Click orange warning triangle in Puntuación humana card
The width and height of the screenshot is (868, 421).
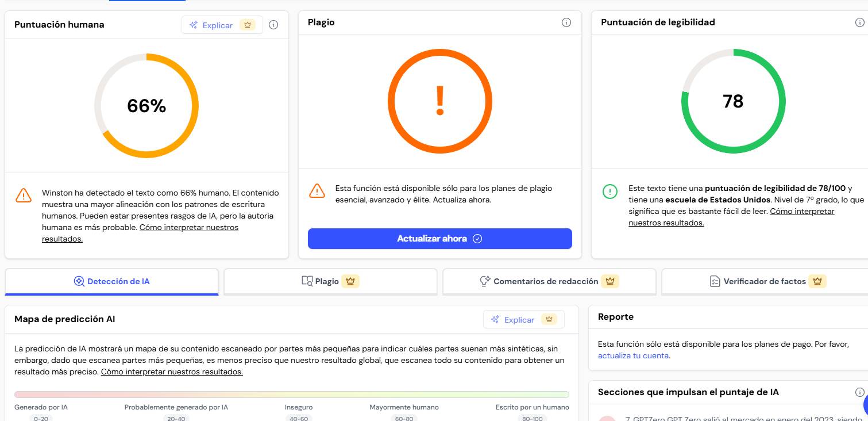click(x=24, y=194)
